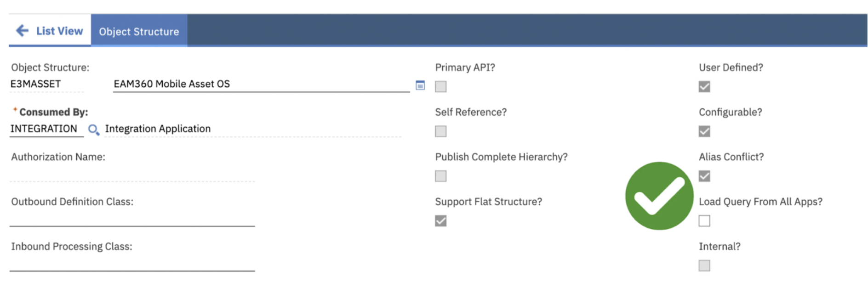The width and height of the screenshot is (868, 288).
Task: Click the large green checkmark circle
Action: click(x=659, y=196)
